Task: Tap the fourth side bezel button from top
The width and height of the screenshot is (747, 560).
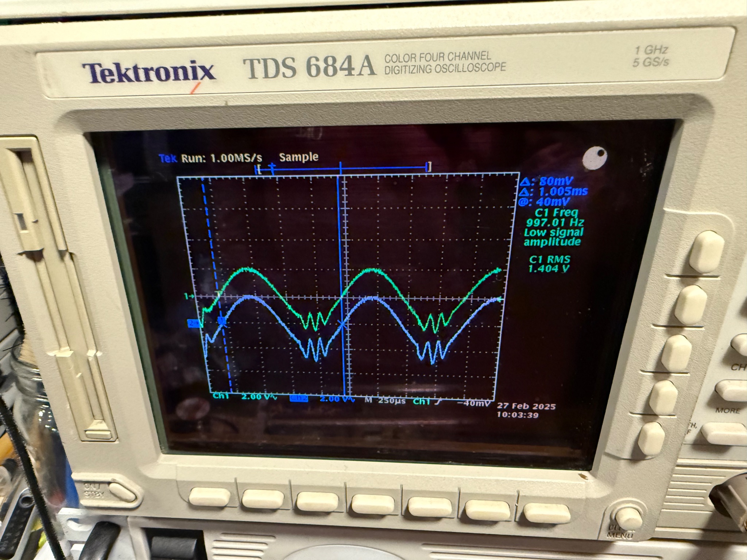Action: pos(665,398)
